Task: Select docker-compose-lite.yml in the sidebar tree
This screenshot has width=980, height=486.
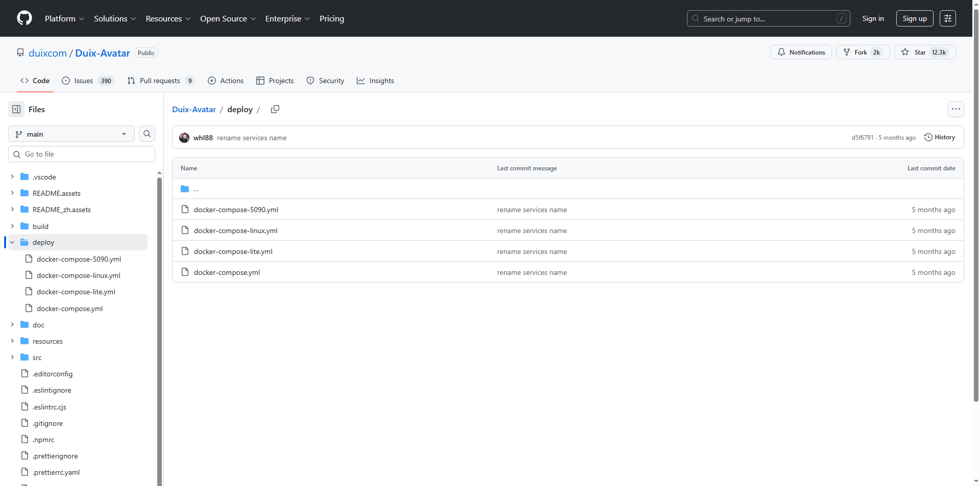Action: 77,292
